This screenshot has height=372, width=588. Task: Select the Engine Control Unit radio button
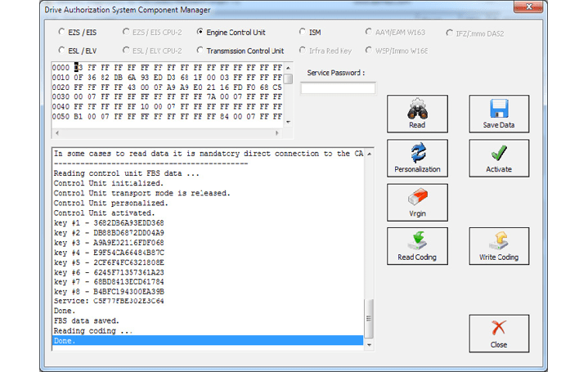point(200,33)
